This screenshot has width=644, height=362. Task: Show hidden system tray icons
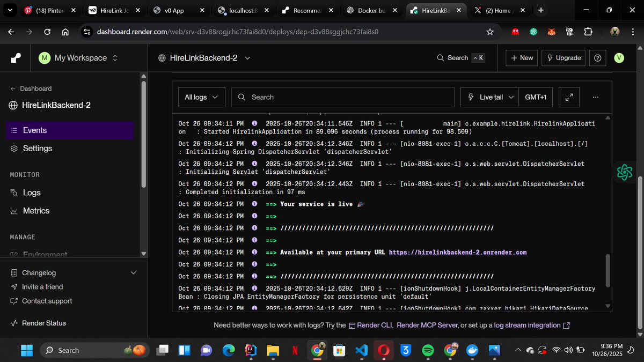coord(518,350)
